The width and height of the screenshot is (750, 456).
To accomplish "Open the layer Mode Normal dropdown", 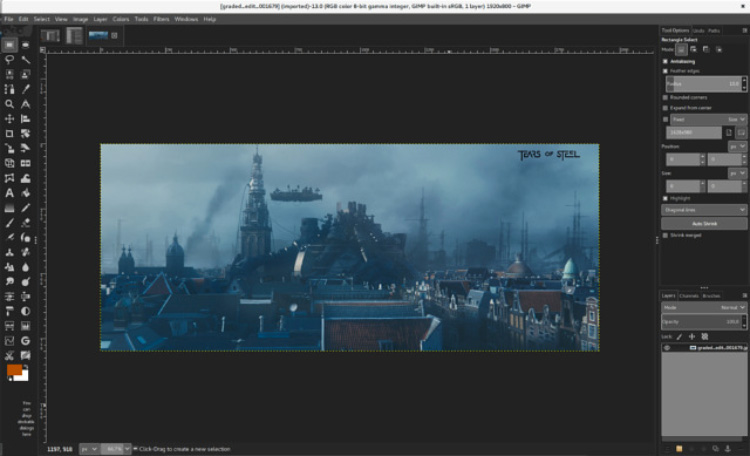I will [708, 307].
